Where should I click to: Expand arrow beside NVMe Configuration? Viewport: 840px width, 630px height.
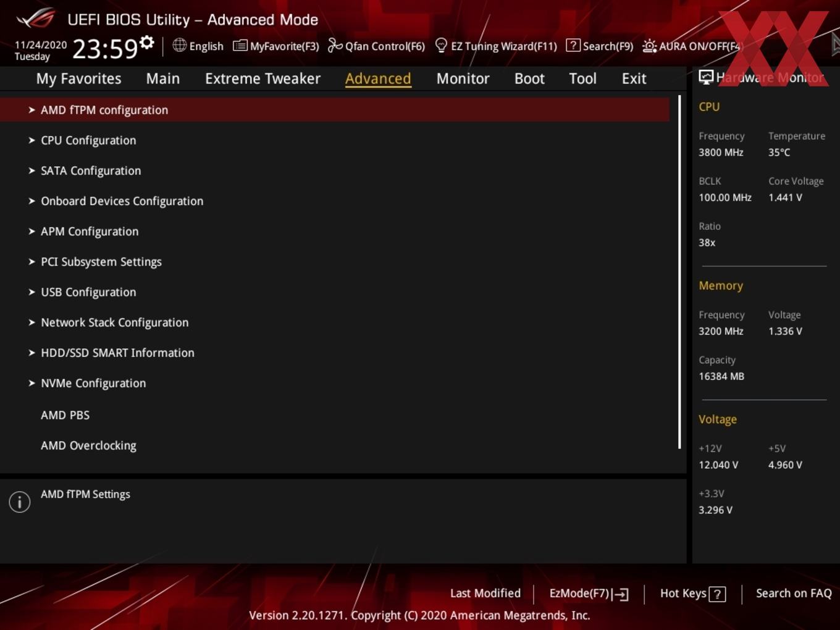pos(31,383)
